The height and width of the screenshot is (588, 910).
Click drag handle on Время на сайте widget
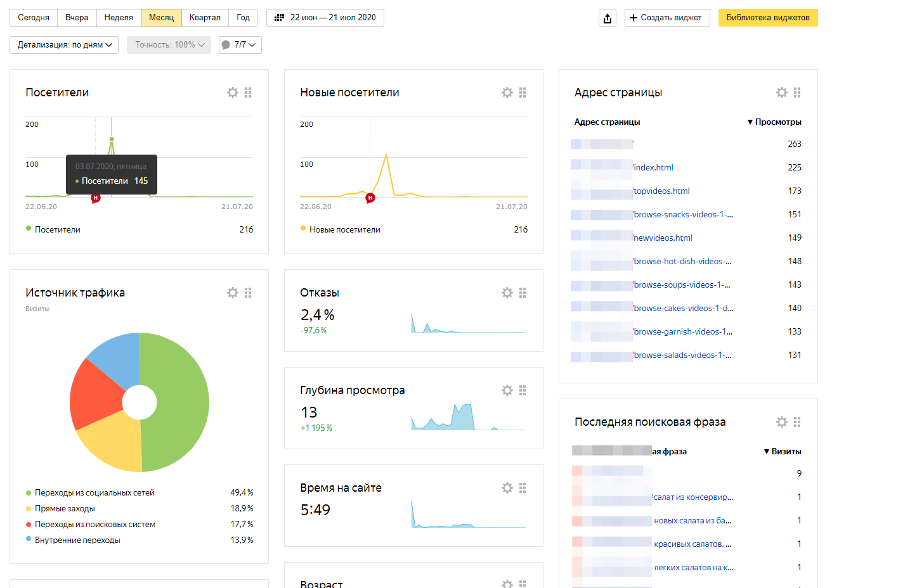tap(523, 488)
